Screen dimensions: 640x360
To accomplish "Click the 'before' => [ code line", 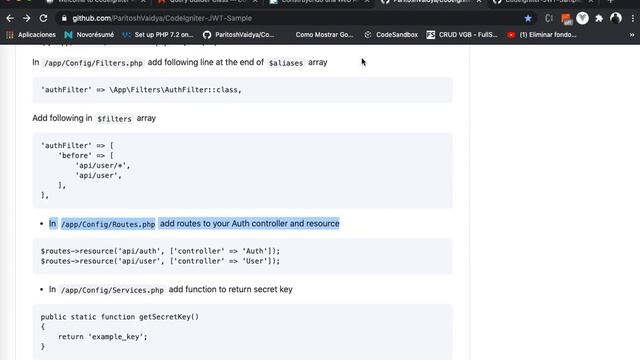I will click(x=86, y=156).
